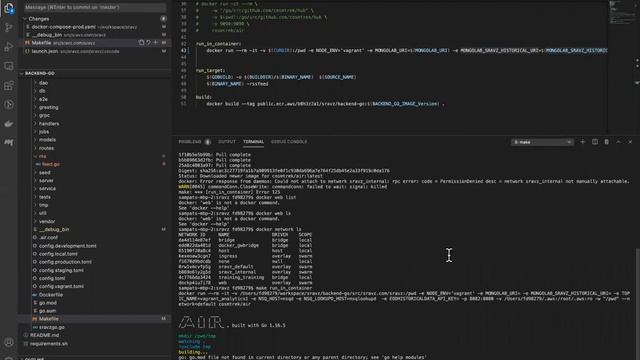This screenshot has width=640, height=360.
Task: Open config.development.toml file
Action: click(x=68, y=246)
